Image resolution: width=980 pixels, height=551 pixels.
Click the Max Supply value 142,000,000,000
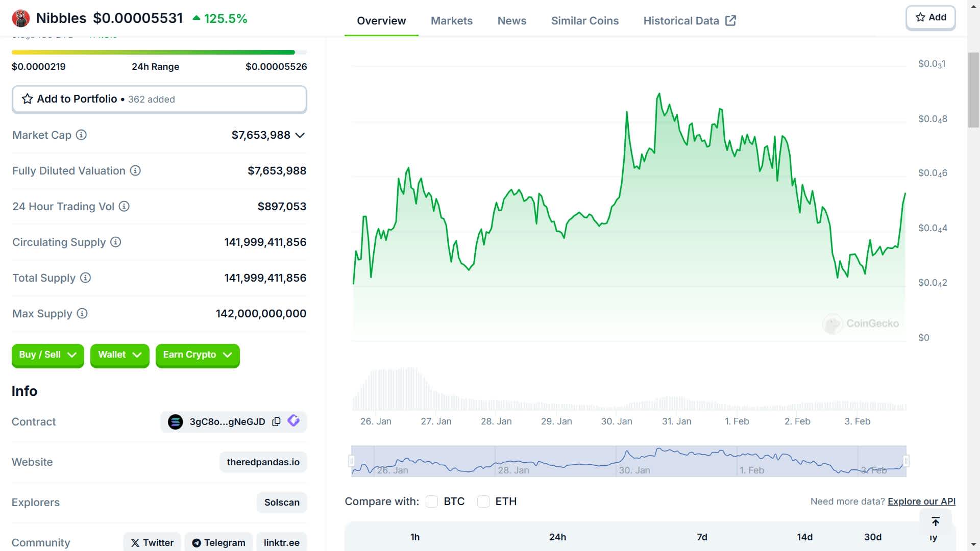[x=261, y=313]
